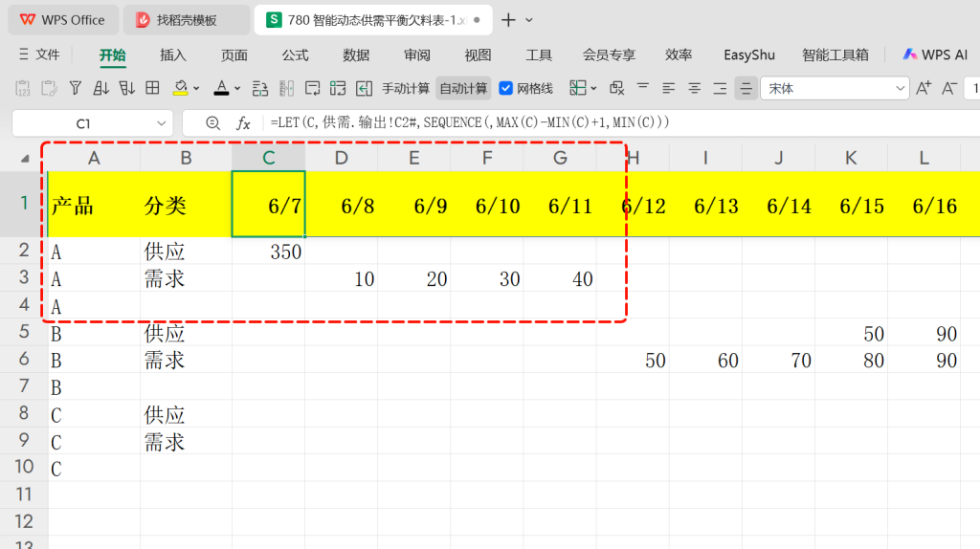Open the 视图 view tab

pyautogui.click(x=478, y=55)
